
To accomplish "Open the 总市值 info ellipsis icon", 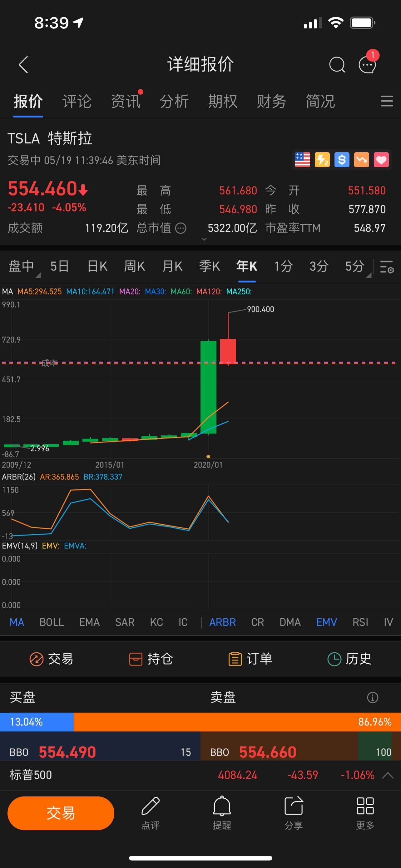I will point(181,228).
